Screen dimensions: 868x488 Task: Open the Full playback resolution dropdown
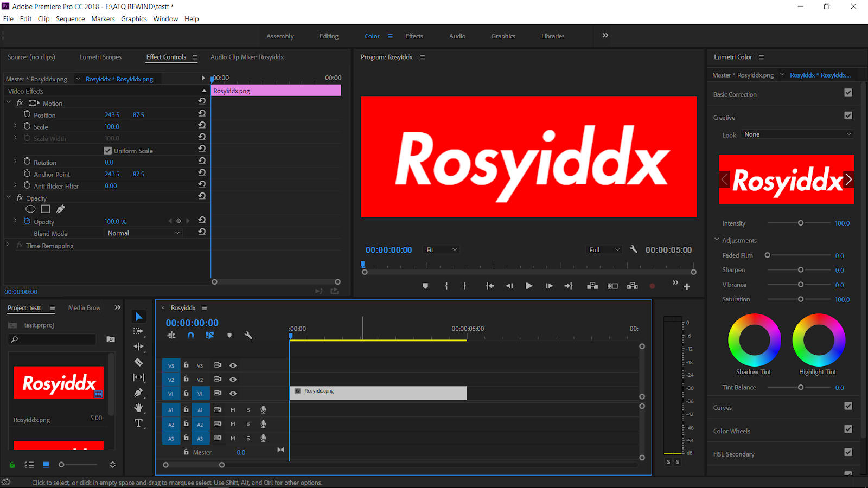(604, 250)
